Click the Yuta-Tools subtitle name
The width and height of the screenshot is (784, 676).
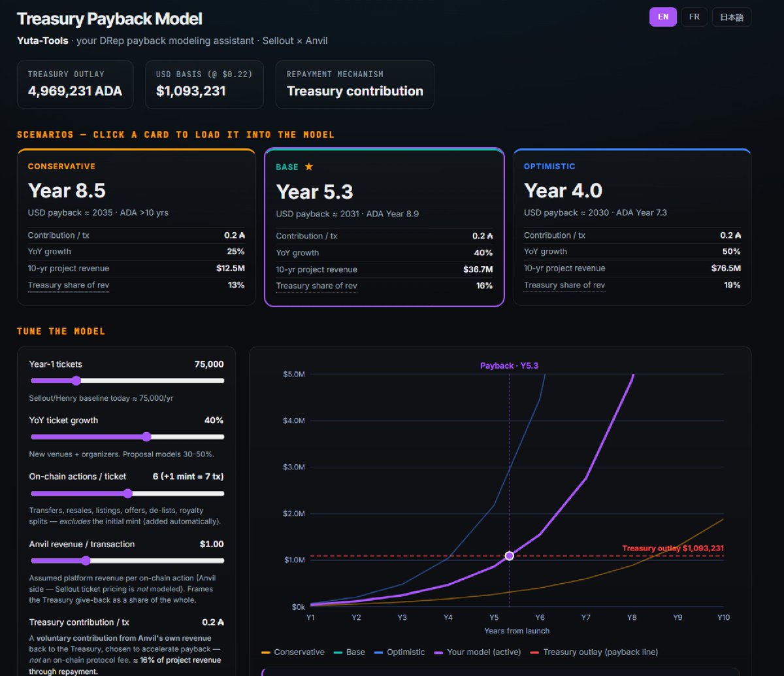42,41
